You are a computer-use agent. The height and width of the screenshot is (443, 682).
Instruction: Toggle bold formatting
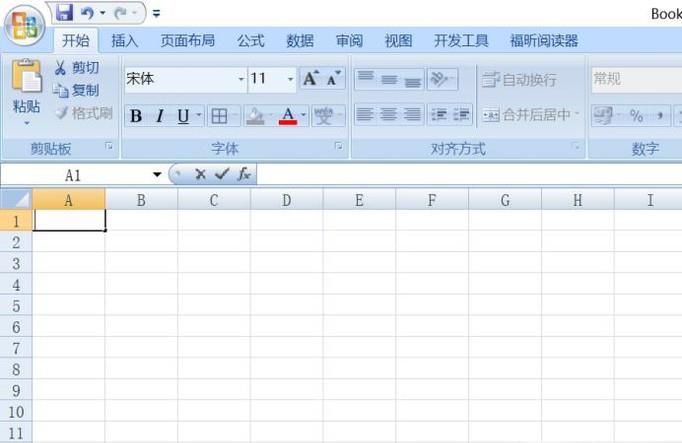click(x=136, y=116)
